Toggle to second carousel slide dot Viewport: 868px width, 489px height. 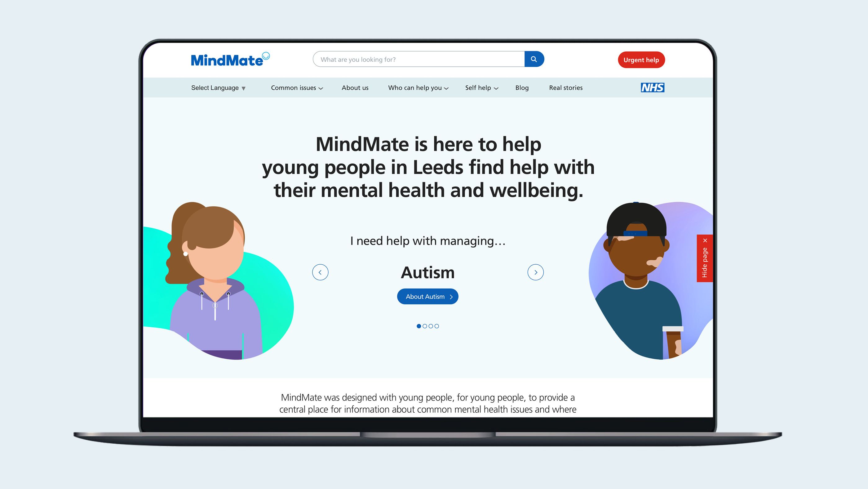coord(425,325)
